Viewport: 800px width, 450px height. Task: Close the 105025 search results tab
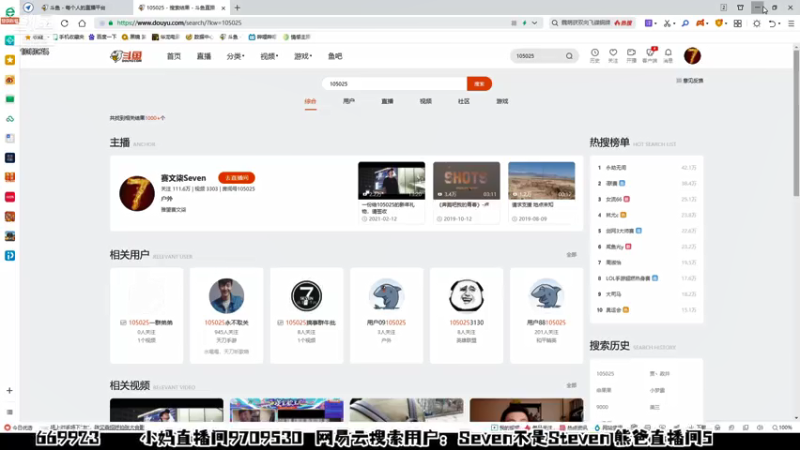(223, 8)
